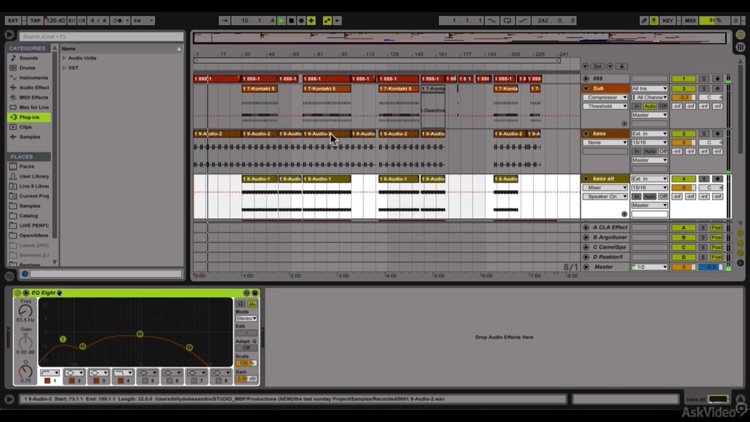Toggle Adaptive Q Off button
Viewport: 750px width, 422px height.
point(246,348)
